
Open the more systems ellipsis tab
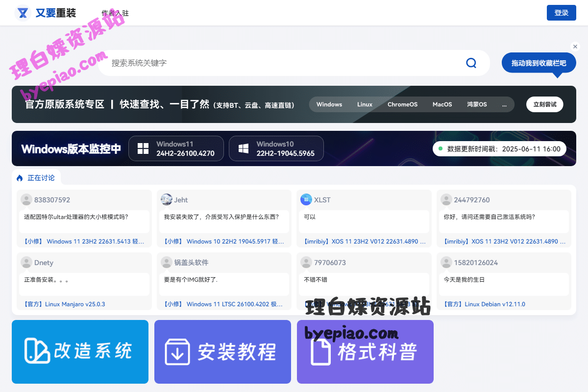[x=504, y=104]
